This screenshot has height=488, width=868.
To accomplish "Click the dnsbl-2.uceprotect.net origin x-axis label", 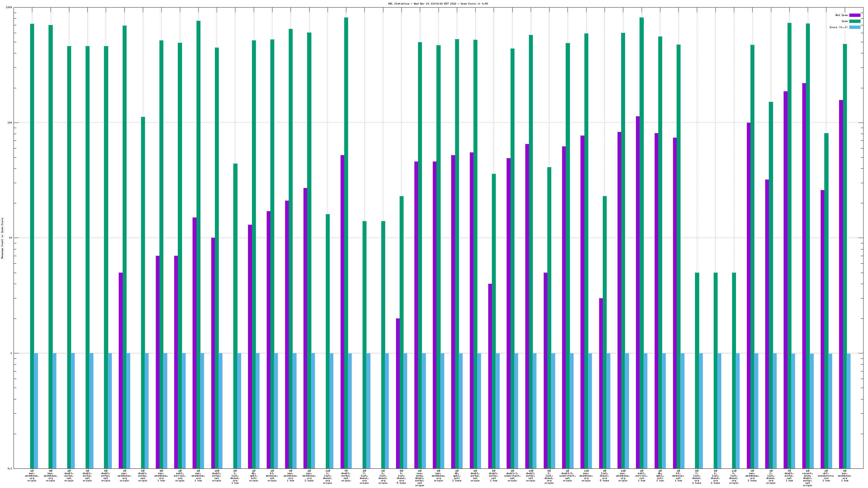I will click(x=568, y=476).
